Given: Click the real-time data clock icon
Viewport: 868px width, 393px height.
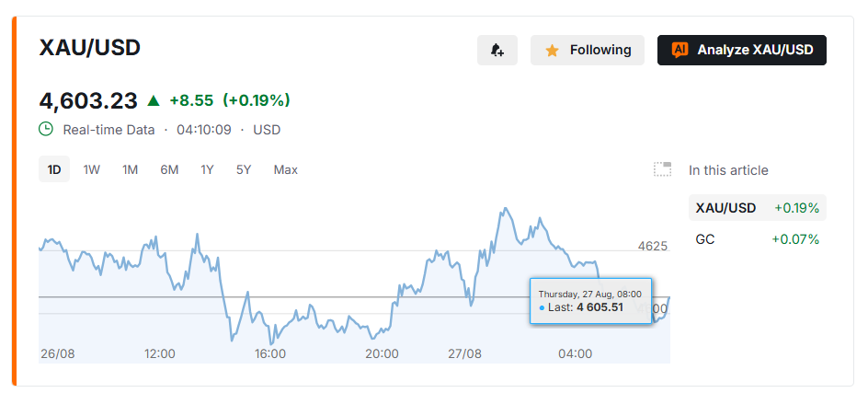Looking at the screenshot, I should pos(46,130).
